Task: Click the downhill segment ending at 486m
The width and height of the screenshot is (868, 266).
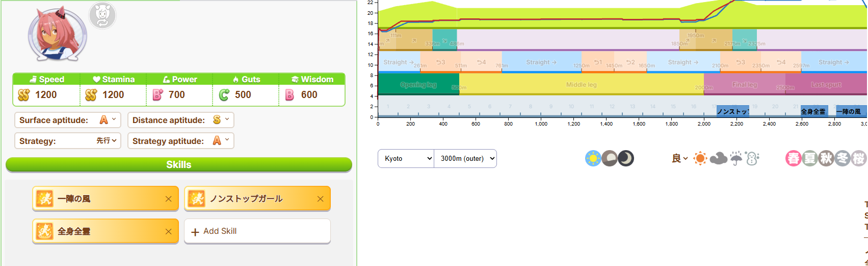Action: click(444, 40)
